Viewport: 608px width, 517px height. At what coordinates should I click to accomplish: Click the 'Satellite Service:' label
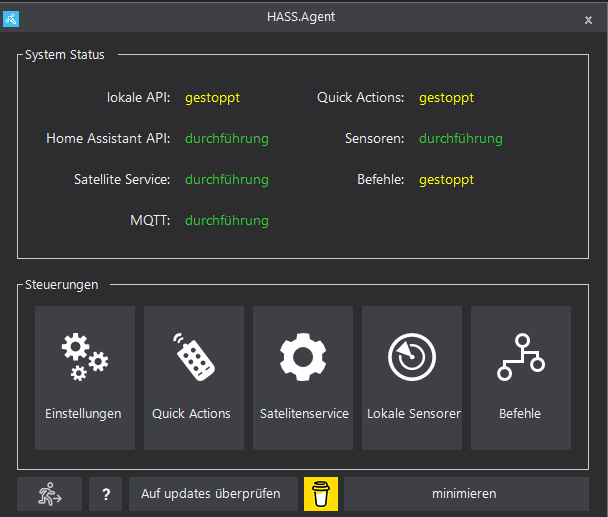(x=122, y=180)
